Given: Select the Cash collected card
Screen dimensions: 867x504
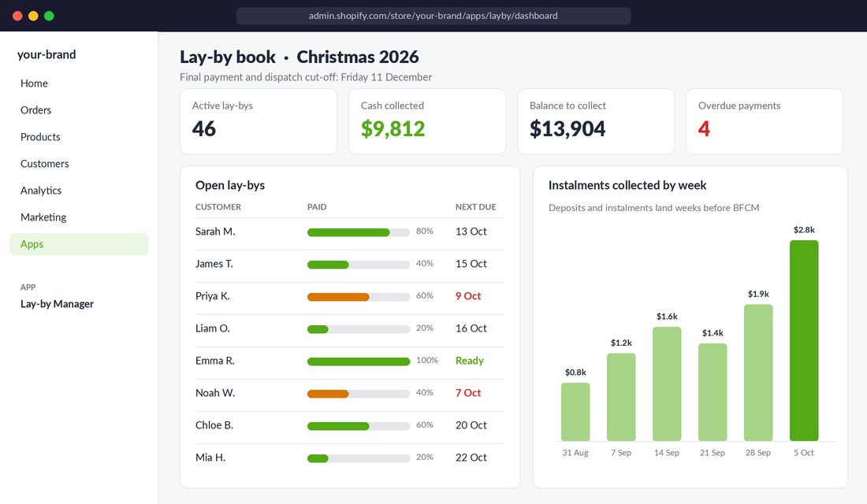Looking at the screenshot, I should (x=427, y=121).
